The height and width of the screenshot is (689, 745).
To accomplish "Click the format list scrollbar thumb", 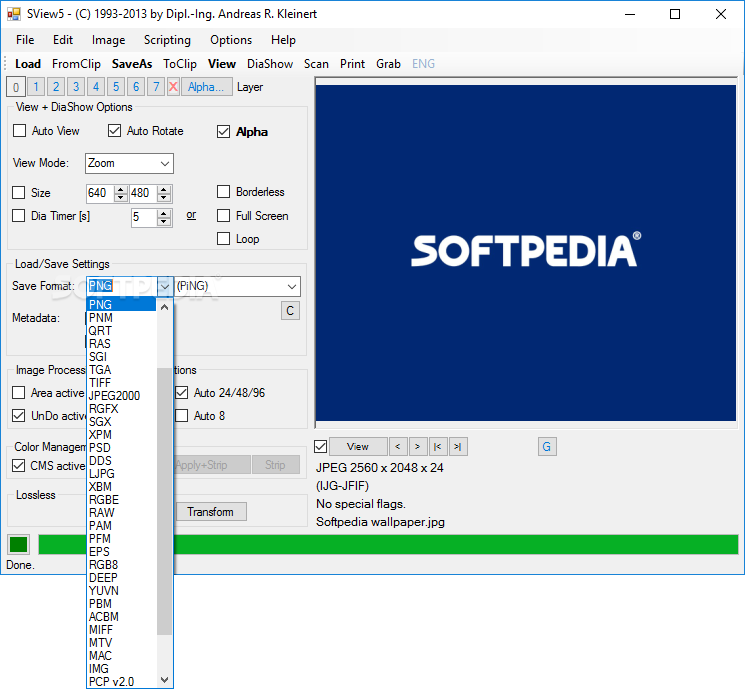I will [x=164, y=501].
